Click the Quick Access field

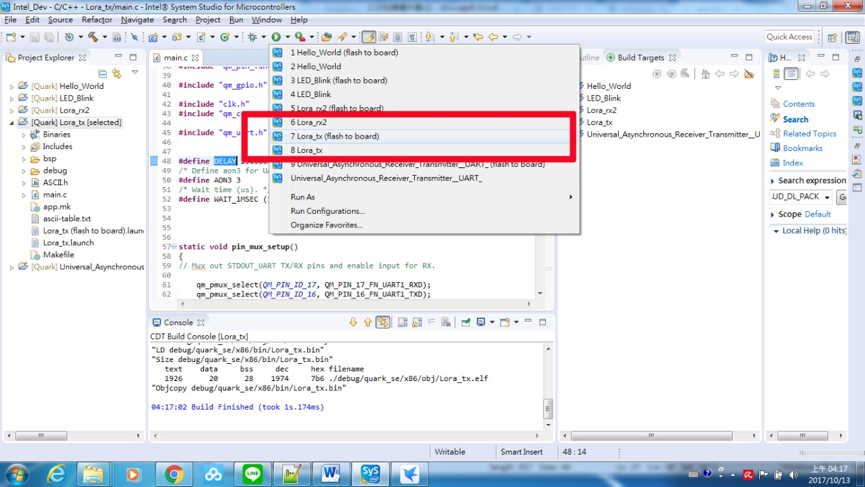click(x=789, y=37)
